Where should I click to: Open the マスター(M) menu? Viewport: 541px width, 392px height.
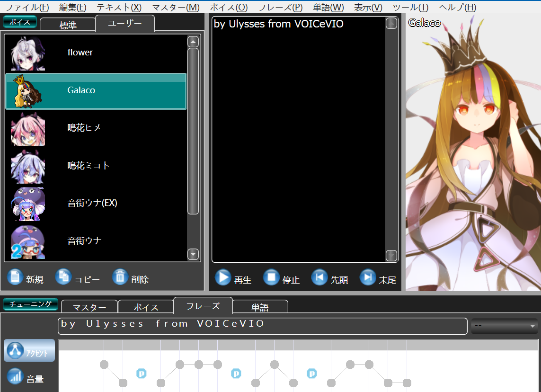point(176,7)
